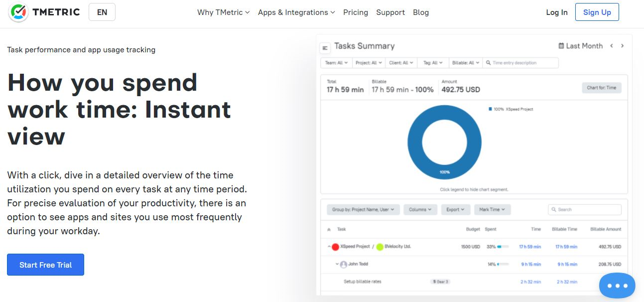Click the '208.75 USD' billable amount cell
This screenshot has width=644, height=302.
point(610,265)
